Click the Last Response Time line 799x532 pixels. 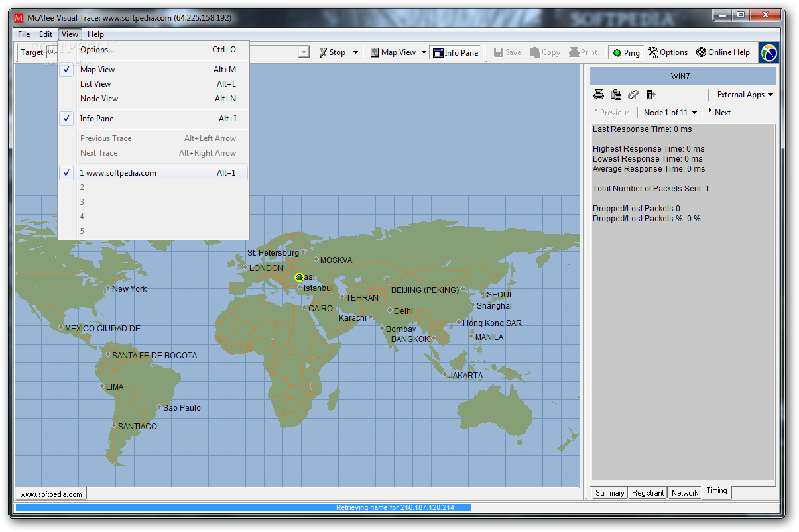coord(642,129)
